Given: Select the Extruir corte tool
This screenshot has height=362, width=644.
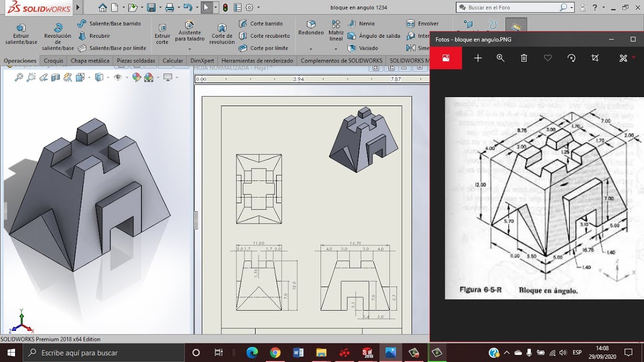Looking at the screenshot, I should point(162,34).
